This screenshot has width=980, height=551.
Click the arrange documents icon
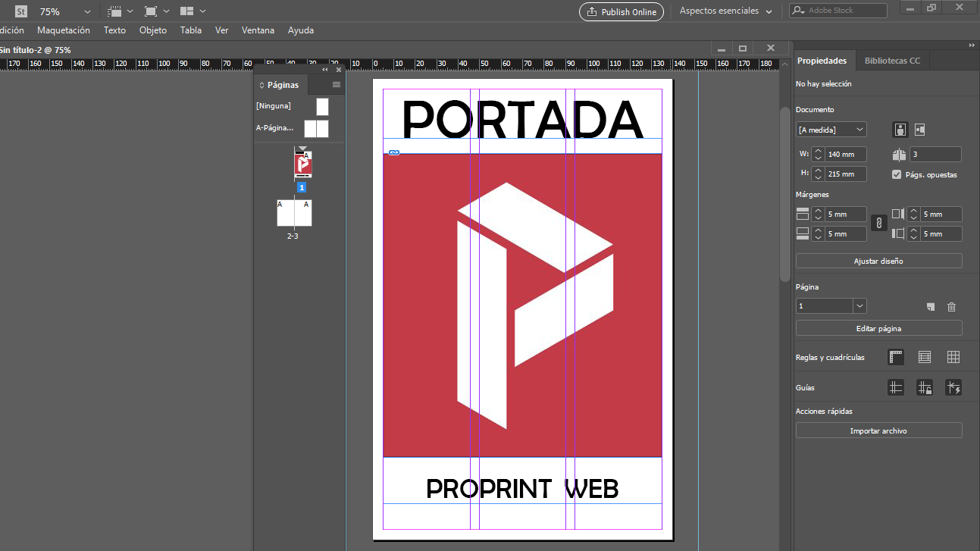pyautogui.click(x=187, y=11)
